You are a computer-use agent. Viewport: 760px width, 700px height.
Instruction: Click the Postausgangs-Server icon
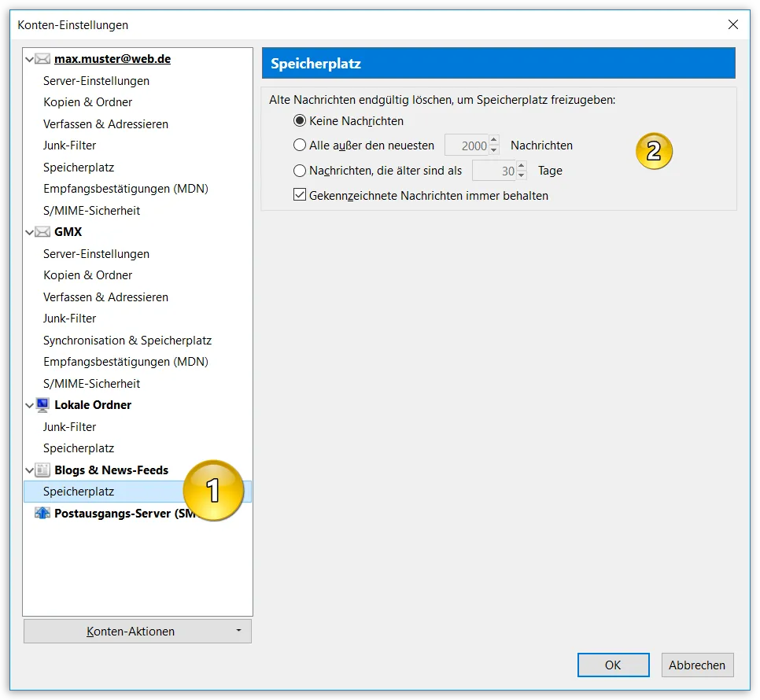click(x=42, y=513)
